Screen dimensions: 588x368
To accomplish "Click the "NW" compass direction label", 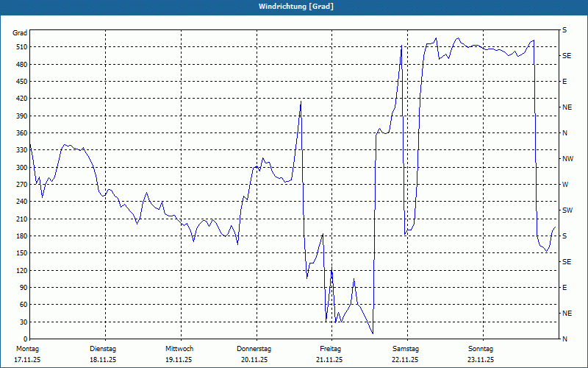I will 567,159.
